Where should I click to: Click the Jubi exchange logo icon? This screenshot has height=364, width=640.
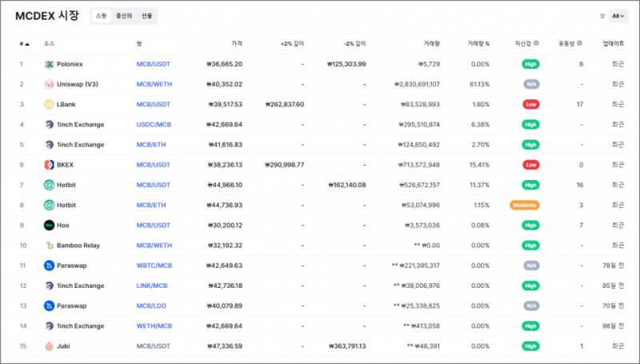click(x=49, y=346)
